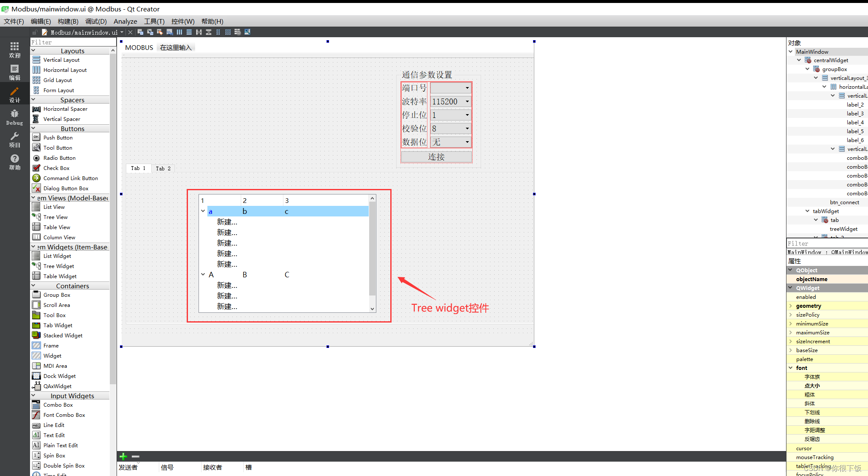Apply horizontal layout from the toolbar
868x476 pixels.
(x=180, y=32)
